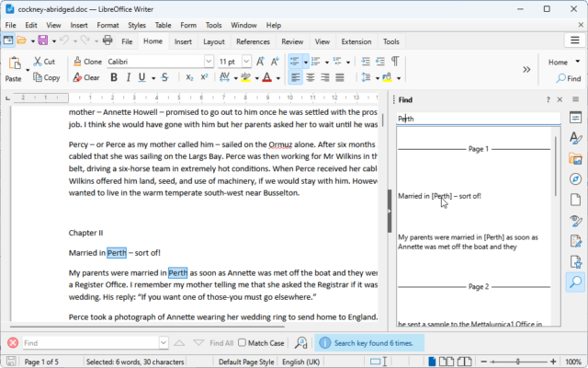Open the highlighting color dropdown arrow
The image size is (588, 368).
(x=257, y=78)
